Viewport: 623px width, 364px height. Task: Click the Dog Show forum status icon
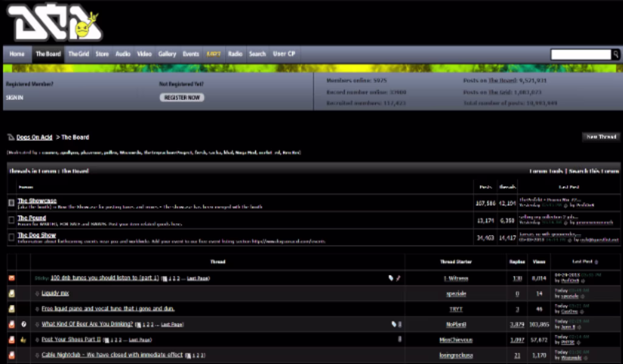point(12,237)
